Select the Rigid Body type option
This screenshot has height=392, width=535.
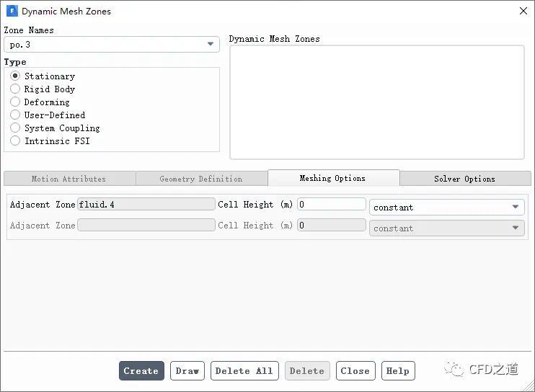click(15, 89)
